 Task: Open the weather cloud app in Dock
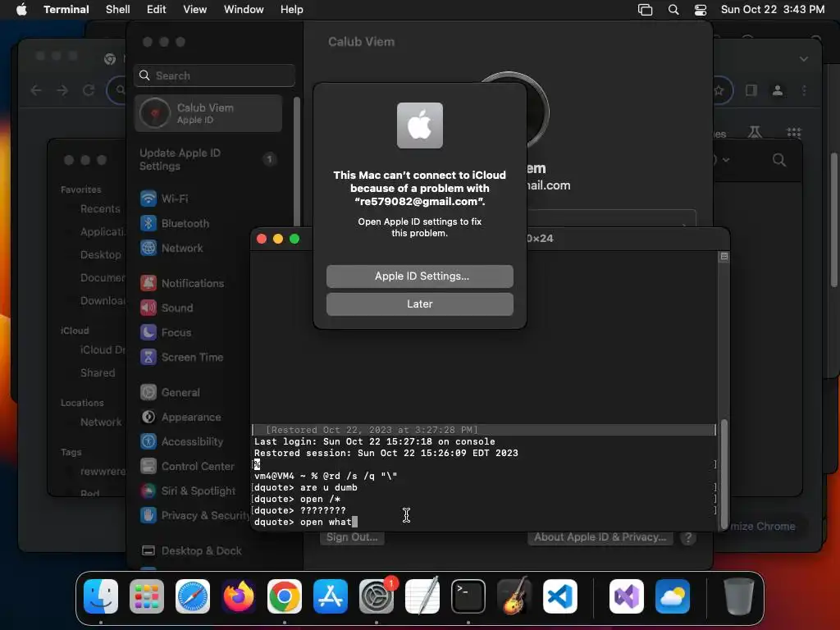point(673,596)
